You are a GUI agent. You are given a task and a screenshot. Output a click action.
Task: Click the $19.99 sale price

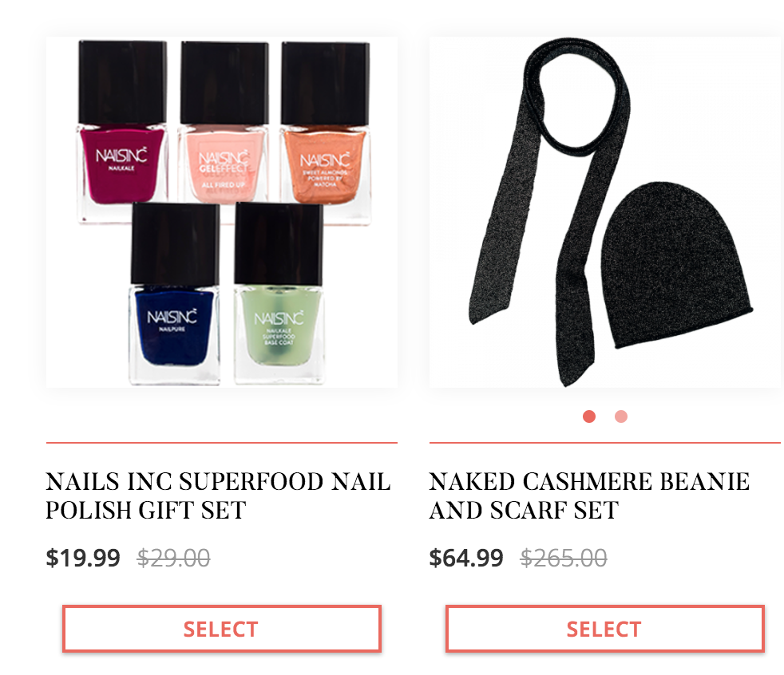point(83,558)
